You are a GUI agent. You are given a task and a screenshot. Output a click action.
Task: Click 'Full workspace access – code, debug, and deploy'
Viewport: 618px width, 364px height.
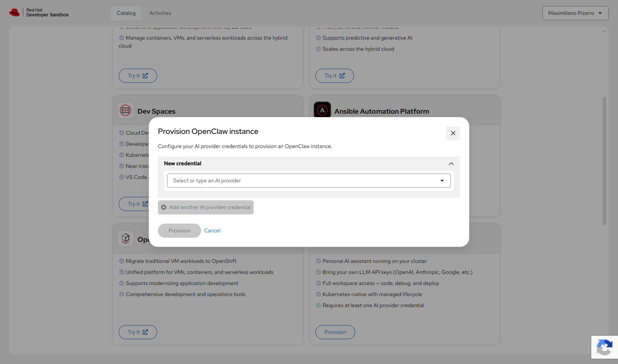[x=381, y=283]
